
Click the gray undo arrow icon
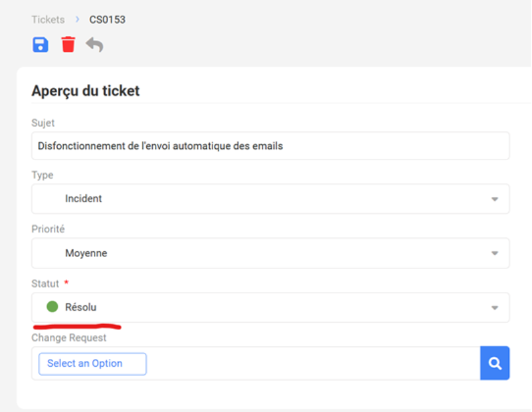click(x=95, y=45)
